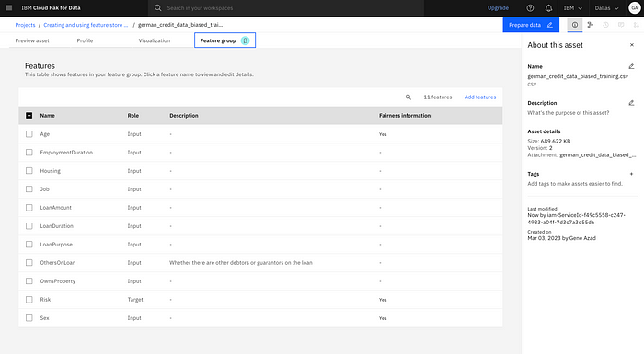Toggle the select-all header checkbox
The width and height of the screenshot is (644, 354).
tap(29, 116)
